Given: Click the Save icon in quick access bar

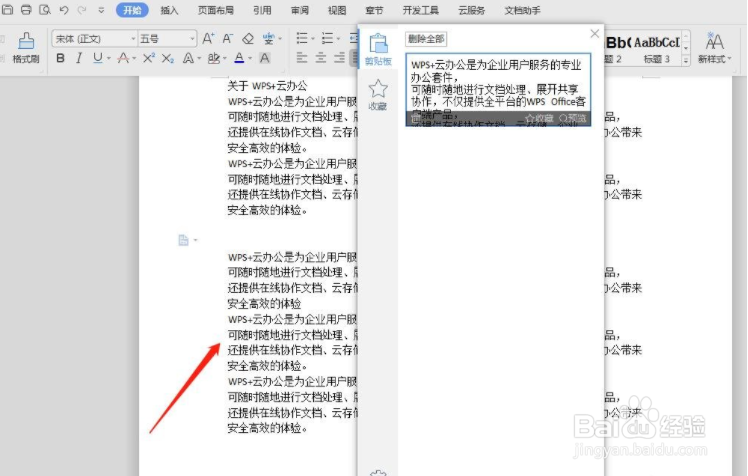Looking at the screenshot, I should pyautogui.click(x=7, y=10).
